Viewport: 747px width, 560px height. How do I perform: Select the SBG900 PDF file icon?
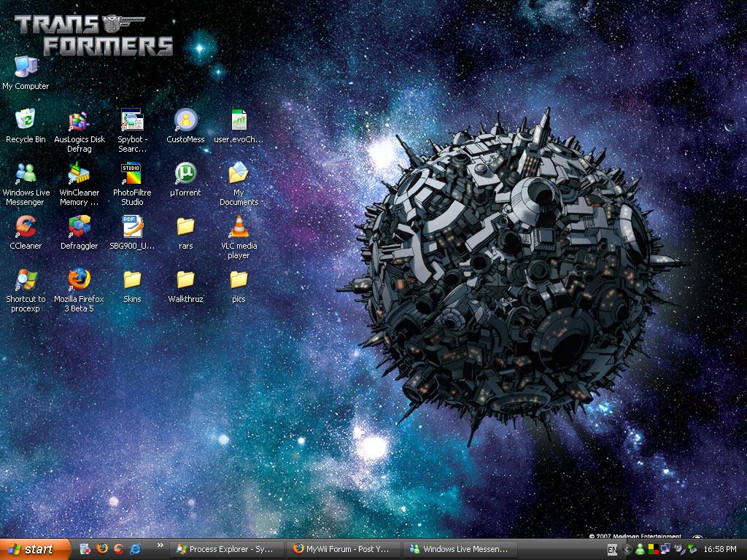pos(132,227)
